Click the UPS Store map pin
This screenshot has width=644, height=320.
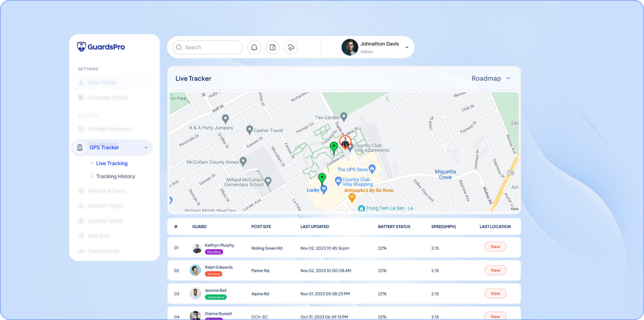(372, 168)
